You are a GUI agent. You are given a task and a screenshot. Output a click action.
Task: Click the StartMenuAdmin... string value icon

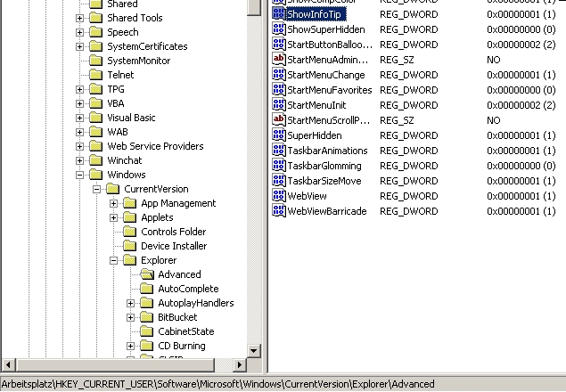[x=279, y=60]
